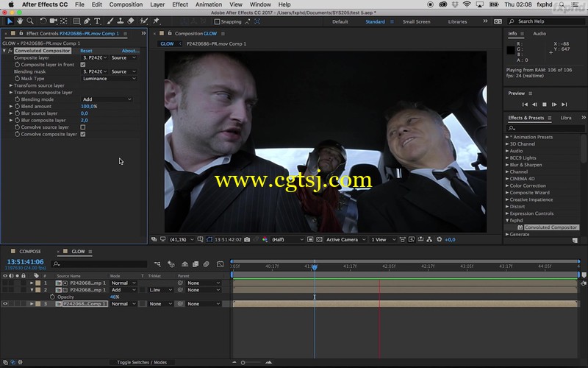Select the Rotation tool
Screen dimensions: 588x368
click(x=43, y=21)
